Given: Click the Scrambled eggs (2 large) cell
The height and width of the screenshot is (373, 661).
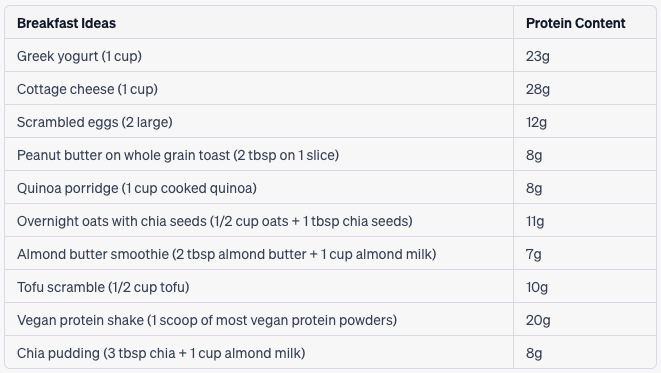Looking at the screenshot, I should click(259, 121).
